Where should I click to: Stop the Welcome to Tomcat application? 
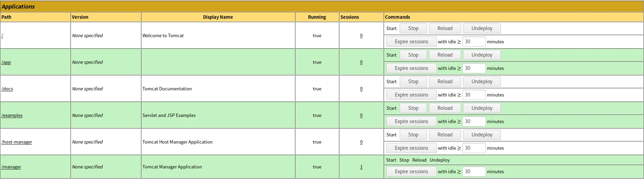[413, 28]
